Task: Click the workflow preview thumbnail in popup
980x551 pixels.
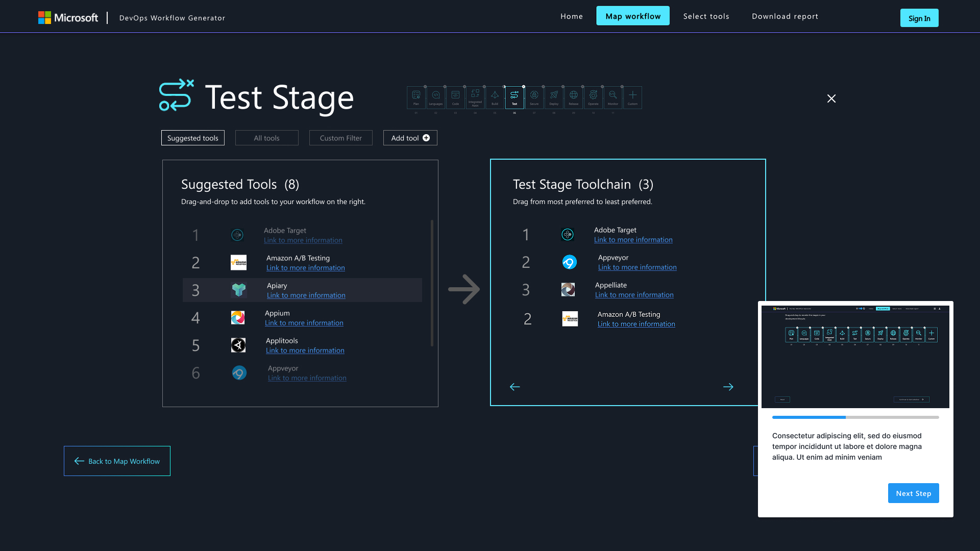Action: point(855,357)
